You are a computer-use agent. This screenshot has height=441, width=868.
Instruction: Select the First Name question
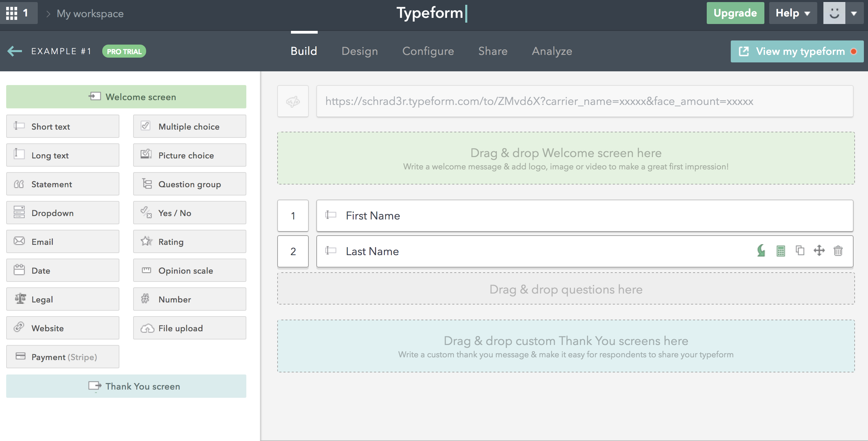click(x=585, y=216)
